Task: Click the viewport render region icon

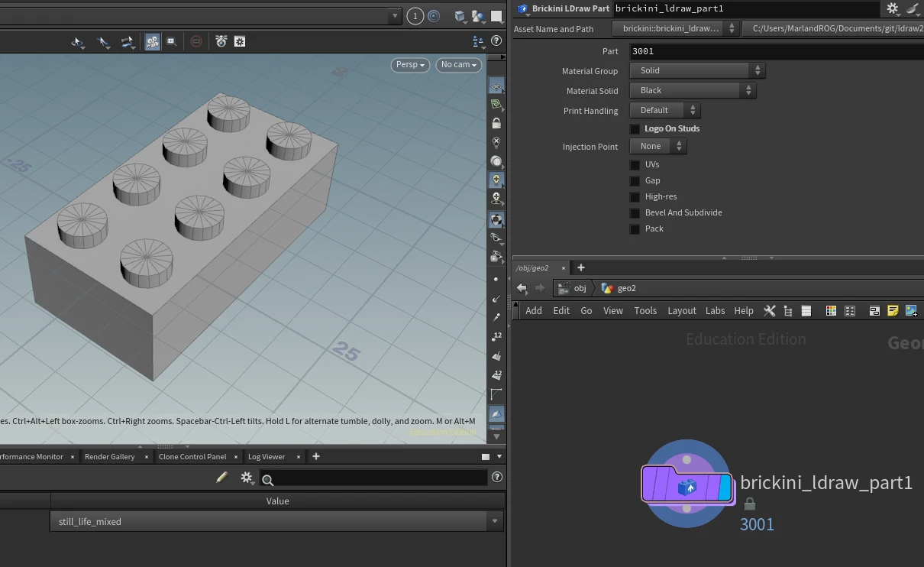Action: 172,42
